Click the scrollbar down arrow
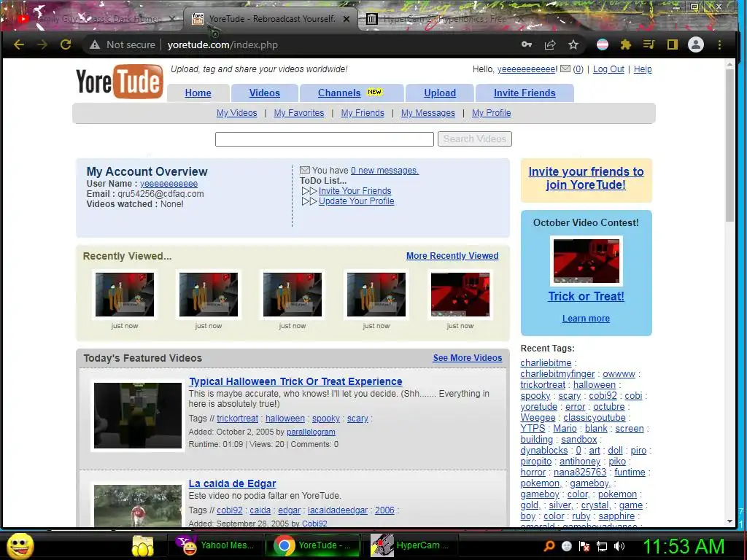Viewport: 747px width, 560px height. click(x=729, y=521)
